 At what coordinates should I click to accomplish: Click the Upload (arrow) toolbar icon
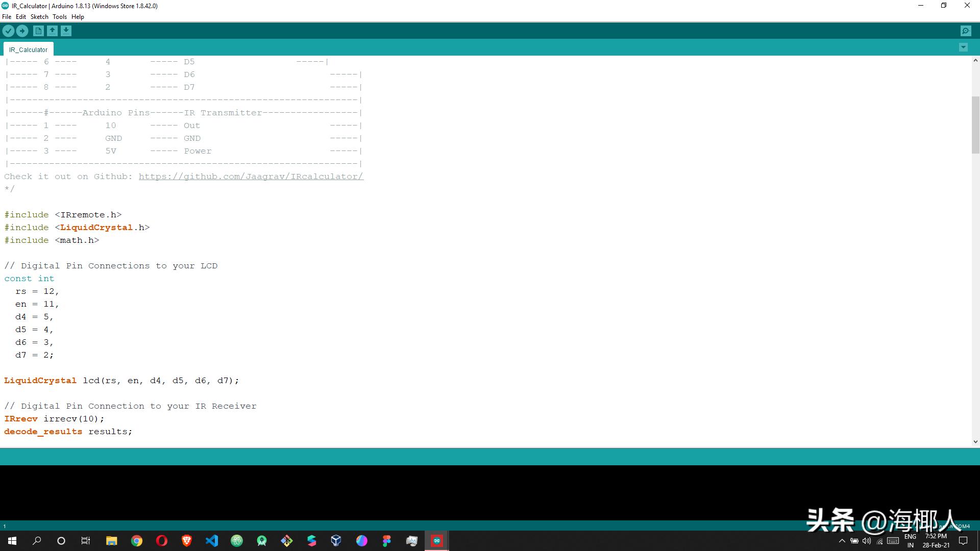click(x=22, y=31)
